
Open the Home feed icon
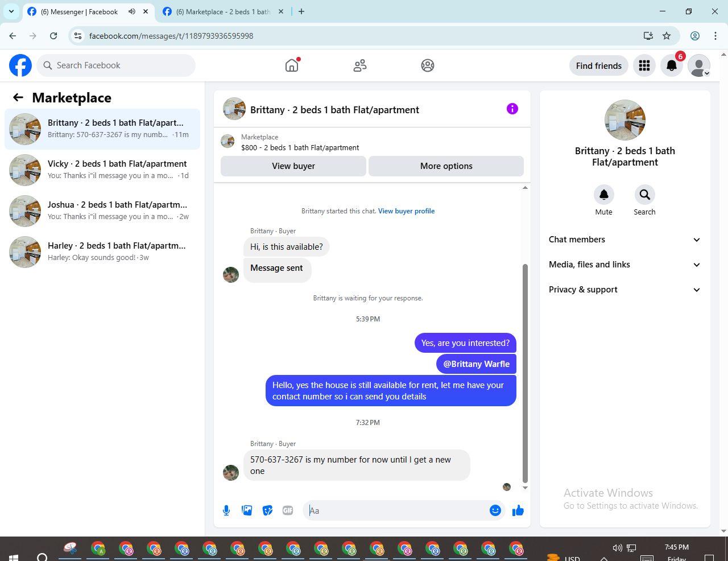coord(292,65)
